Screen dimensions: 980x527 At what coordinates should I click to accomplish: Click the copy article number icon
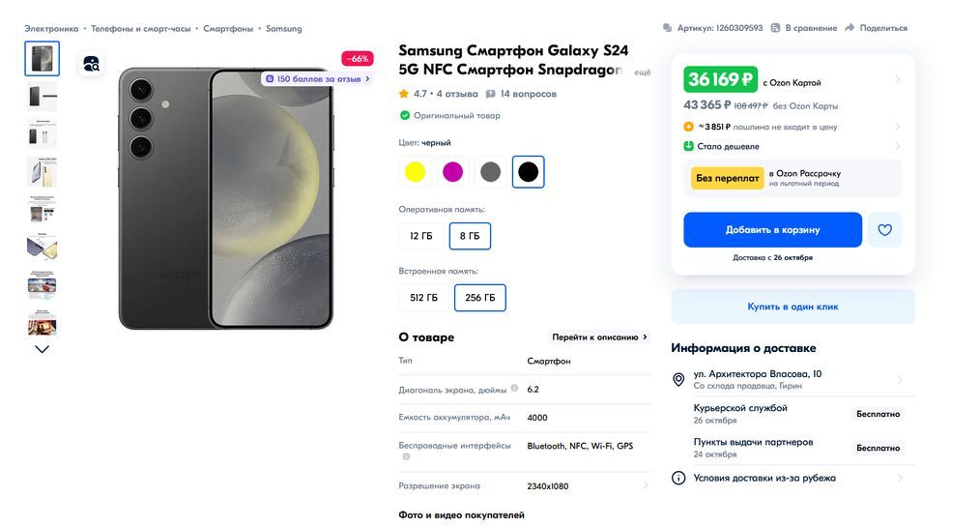tap(669, 28)
